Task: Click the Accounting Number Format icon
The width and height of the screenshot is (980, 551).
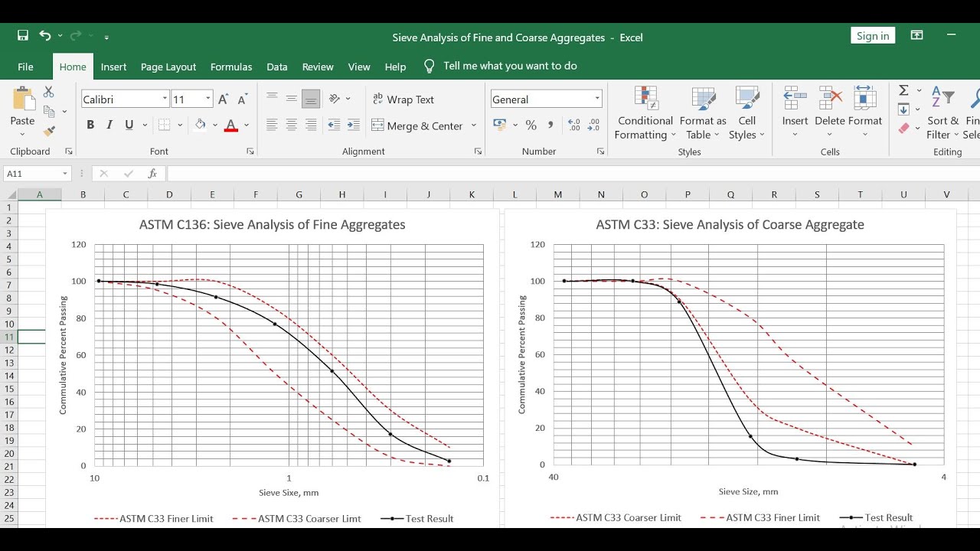Action: pyautogui.click(x=499, y=125)
